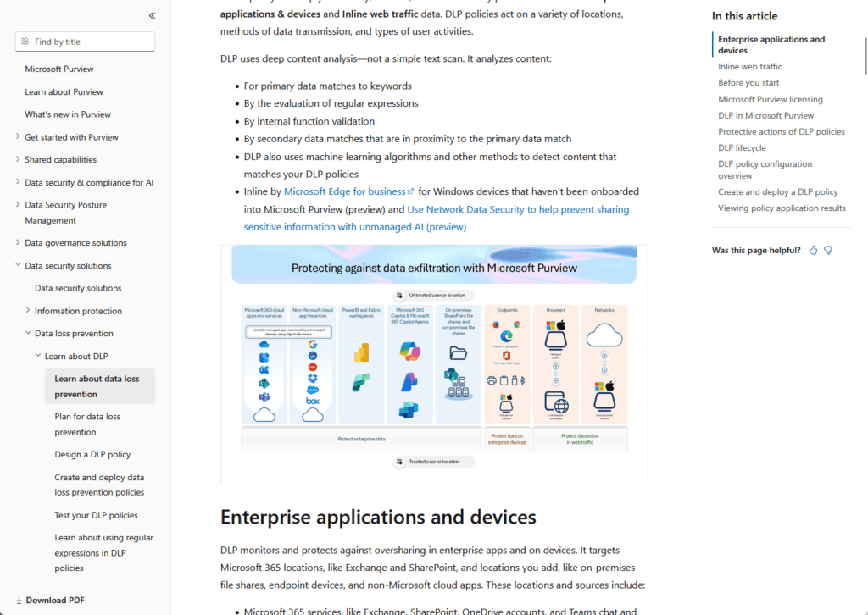Open Design a DLP policy

pyautogui.click(x=92, y=454)
